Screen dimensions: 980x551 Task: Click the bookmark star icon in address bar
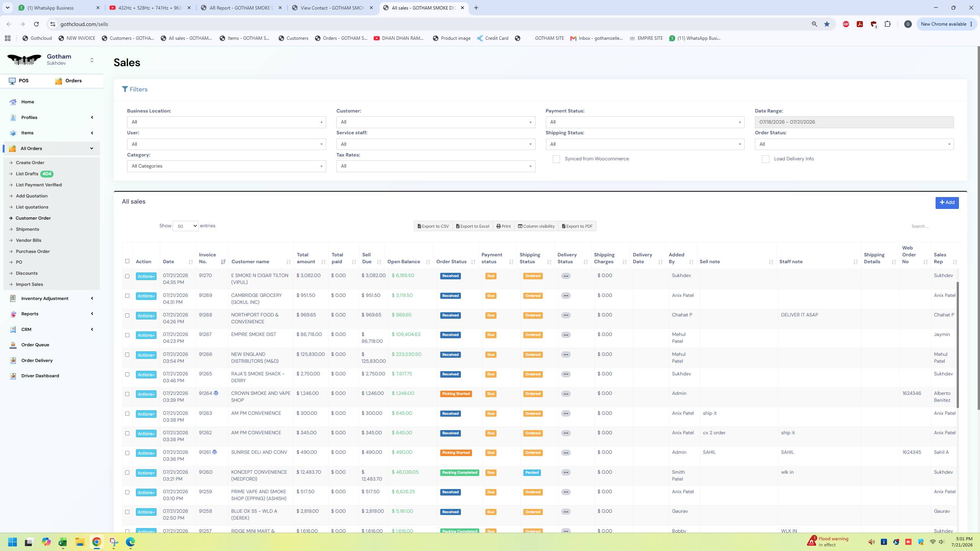(x=827, y=24)
